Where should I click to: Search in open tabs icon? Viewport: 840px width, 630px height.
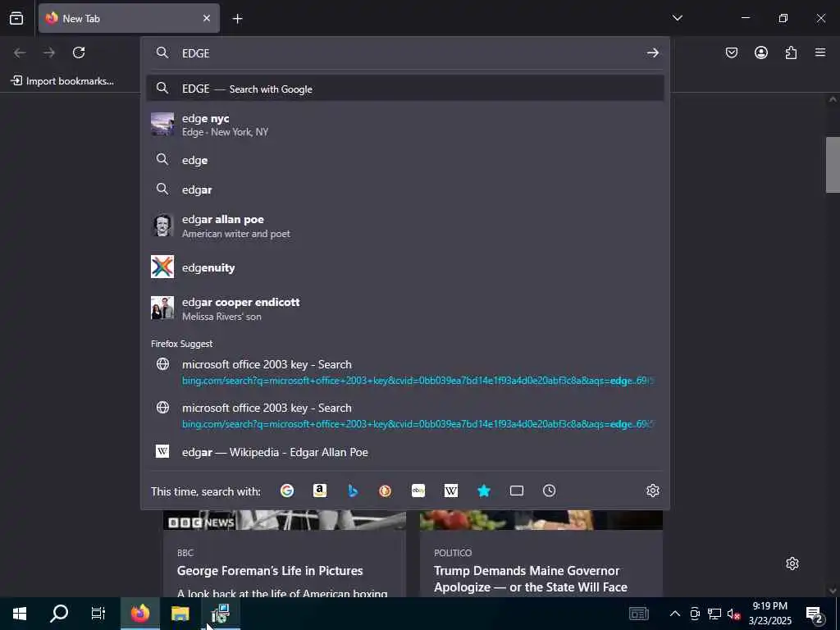pos(517,491)
